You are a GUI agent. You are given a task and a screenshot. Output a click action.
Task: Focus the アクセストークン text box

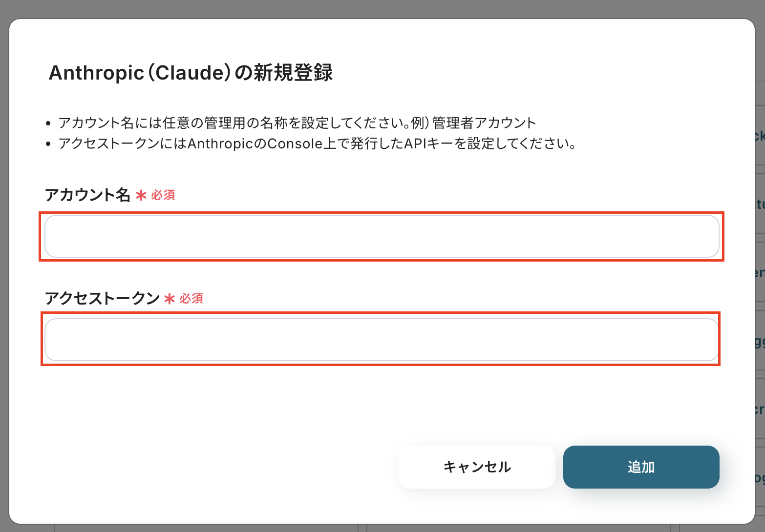pyautogui.click(x=381, y=340)
